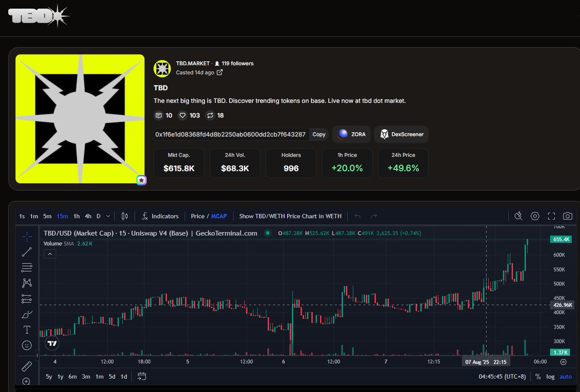Screen dimensions: 580x392
Task: Open axis settings hexagon near time scale
Action: (x=563, y=362)
